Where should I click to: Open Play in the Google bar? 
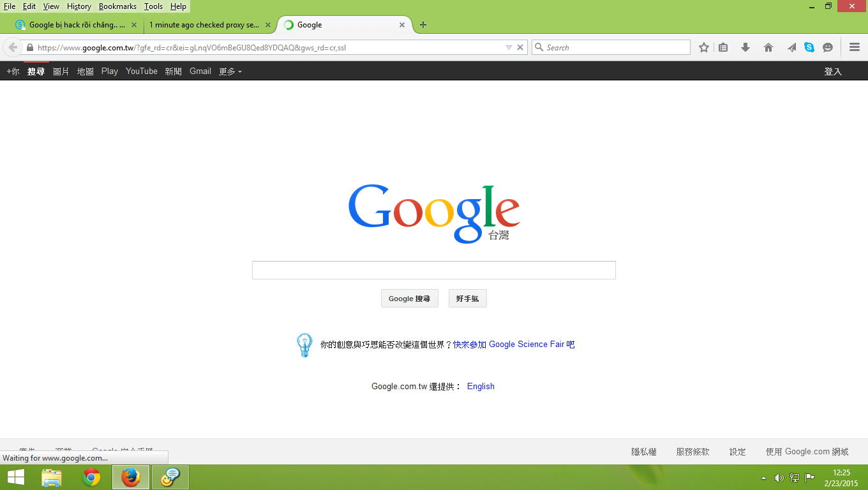point(110,71)
